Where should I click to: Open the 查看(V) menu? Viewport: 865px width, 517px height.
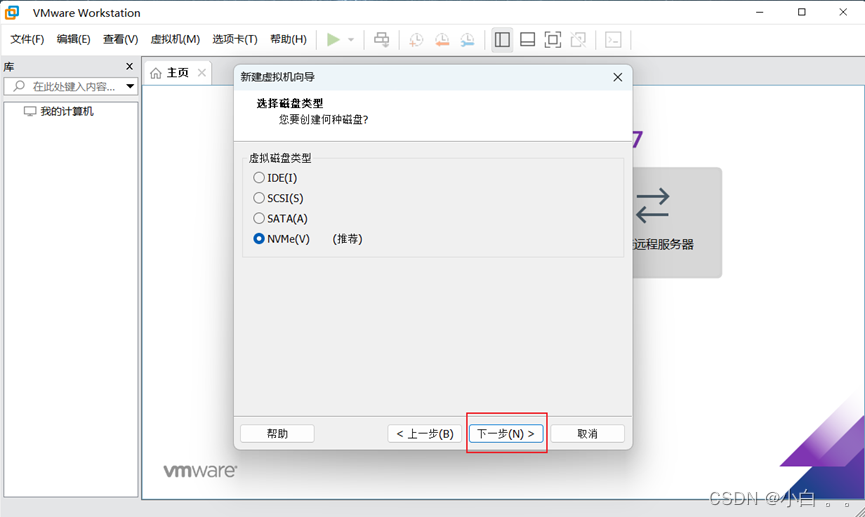click(x=120, y=39)
